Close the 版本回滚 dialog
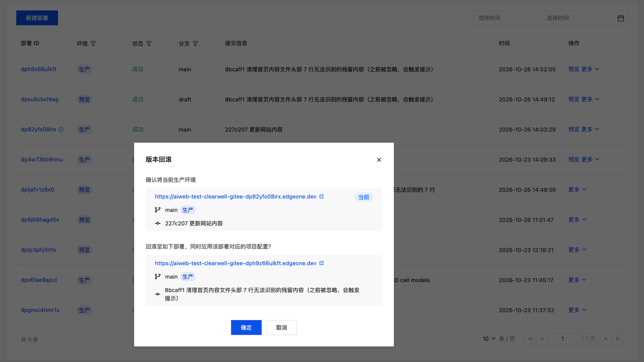The width and height of the screenshot is (644, 362). tap(379, 160)
